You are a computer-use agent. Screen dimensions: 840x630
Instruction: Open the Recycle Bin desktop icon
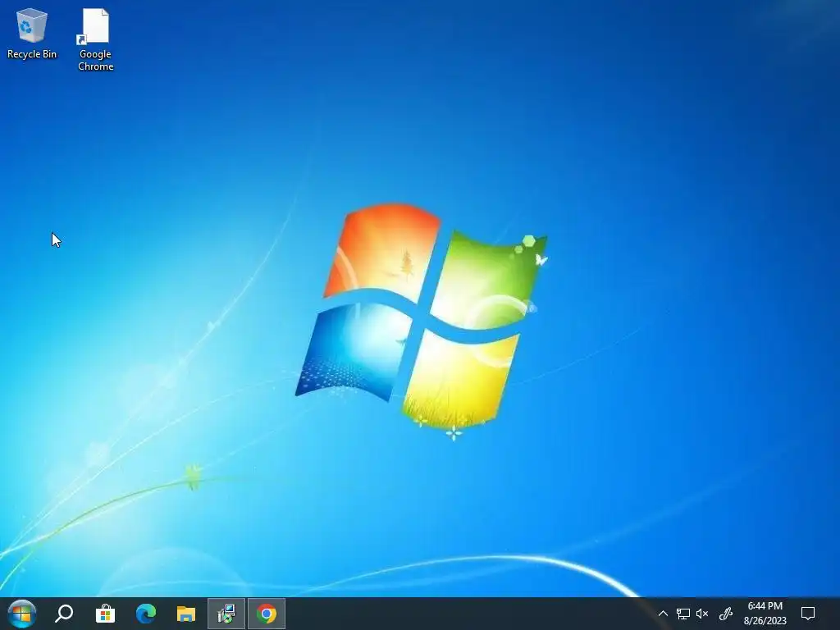point(32,33)
